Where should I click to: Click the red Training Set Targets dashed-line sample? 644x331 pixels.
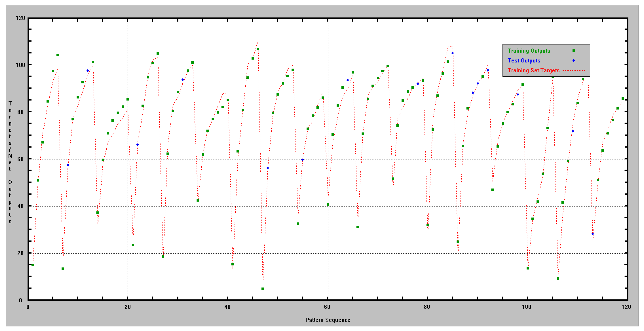[x=574, y=71]
